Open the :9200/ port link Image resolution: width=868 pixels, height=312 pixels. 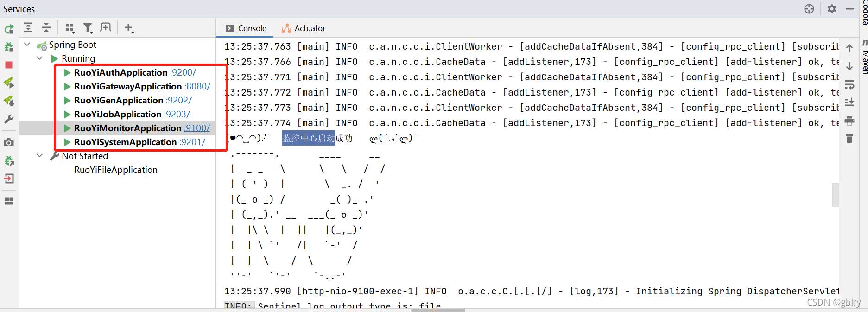point(183,72)
